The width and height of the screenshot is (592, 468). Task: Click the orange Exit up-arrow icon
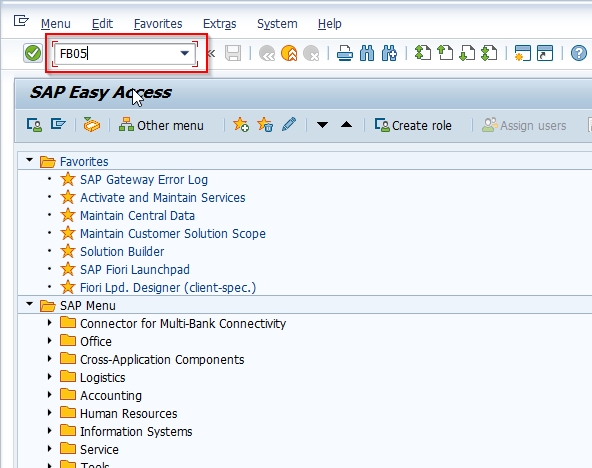pyautogui.click(x=289, y=53)
